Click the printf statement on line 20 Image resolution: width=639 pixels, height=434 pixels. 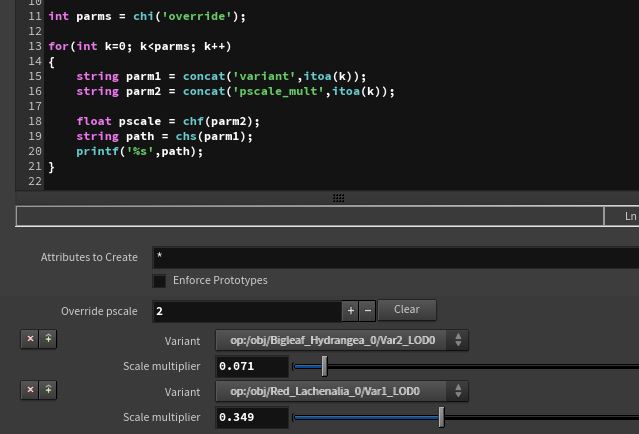click(x=139, y=152)
